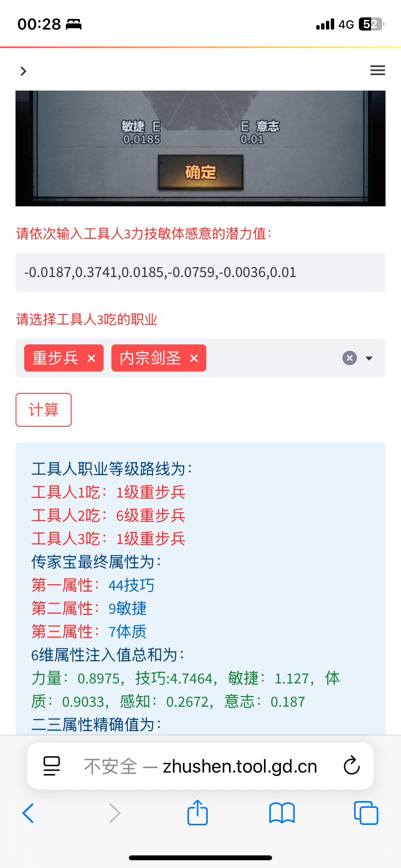Open the Share sheet
Screen dimensions: 401x868
[198, 812]
